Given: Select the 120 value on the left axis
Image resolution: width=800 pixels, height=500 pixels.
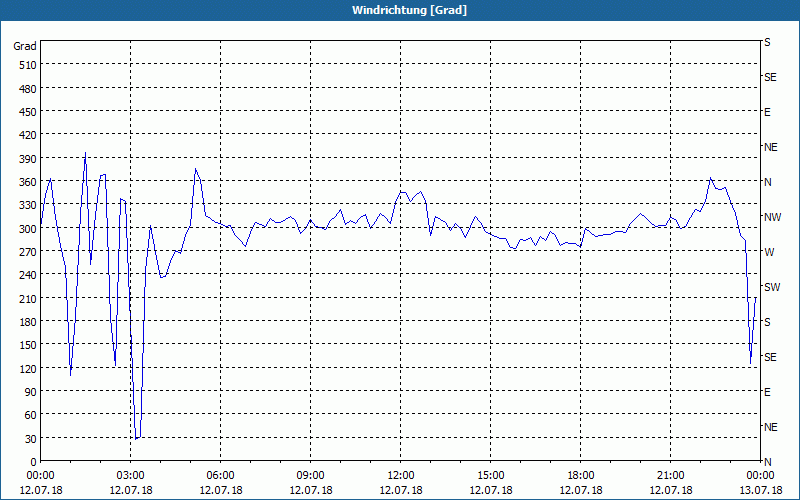Looking at the screenshot, I should point(28,368).
